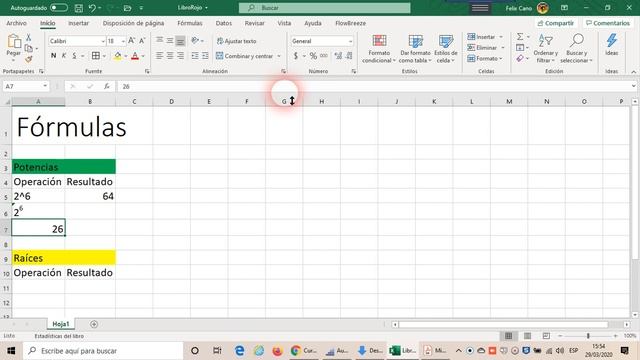Toggle bold with the N button
The height and width of the screenshot is (360, 640).
coord(53,56)
